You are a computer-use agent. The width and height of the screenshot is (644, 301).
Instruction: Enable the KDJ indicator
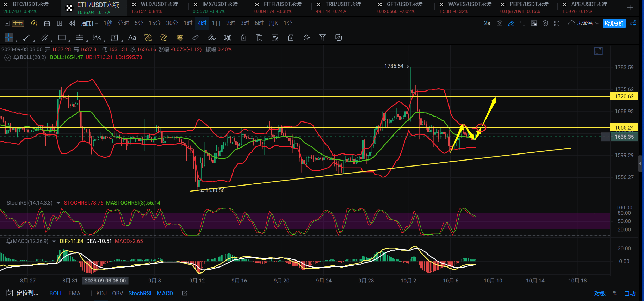tap(101, 293)
